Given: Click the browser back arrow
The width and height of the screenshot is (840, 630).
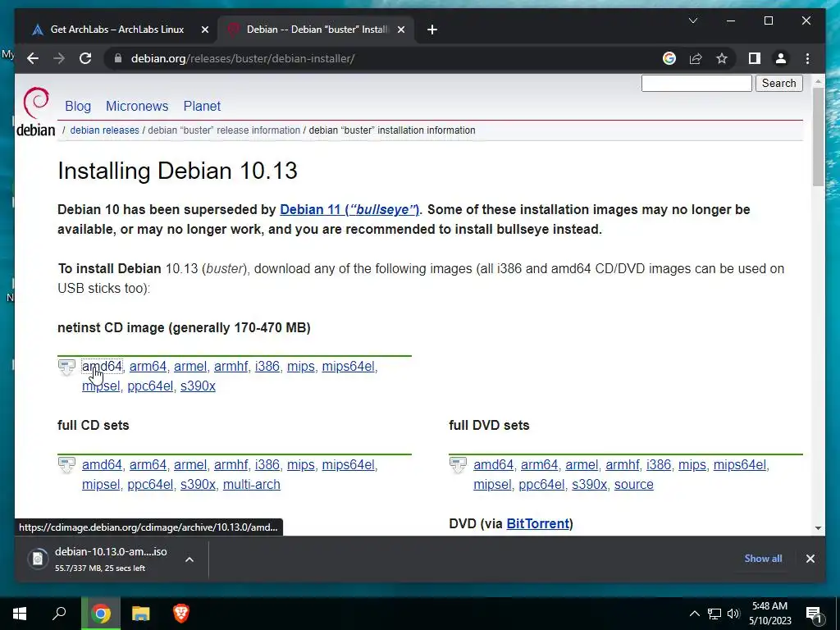Looking at the screenshot, I should (x=33, y=58).
